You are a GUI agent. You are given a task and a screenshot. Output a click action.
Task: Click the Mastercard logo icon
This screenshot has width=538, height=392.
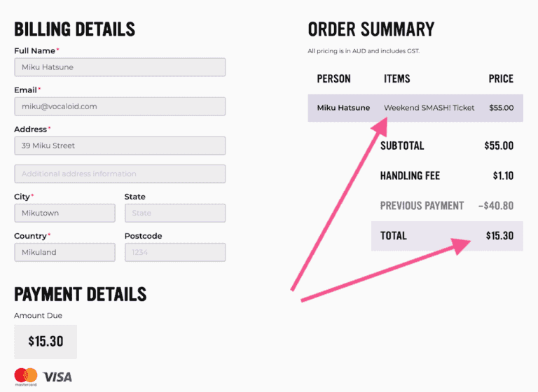click(25, 376)
